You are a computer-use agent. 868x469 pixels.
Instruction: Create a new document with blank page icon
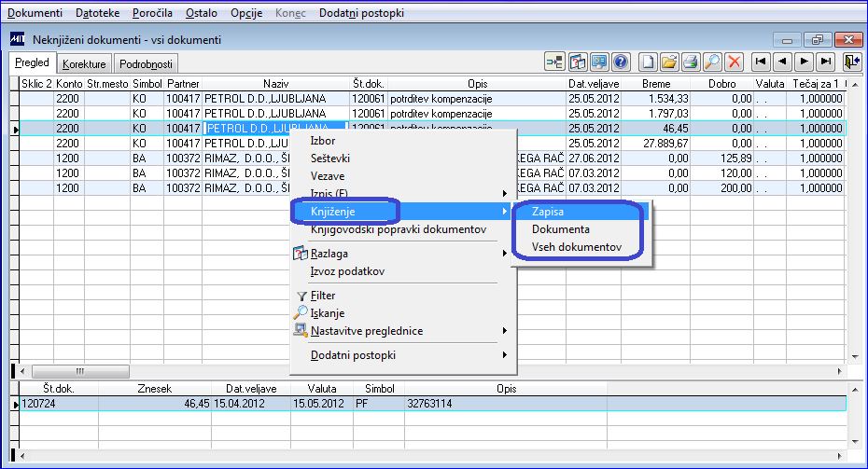pos(647,62)
